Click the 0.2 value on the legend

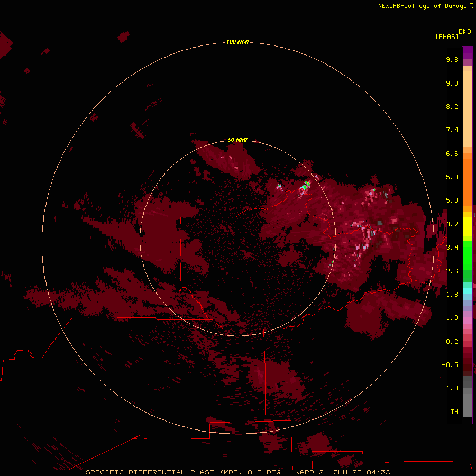pos(452,342)
